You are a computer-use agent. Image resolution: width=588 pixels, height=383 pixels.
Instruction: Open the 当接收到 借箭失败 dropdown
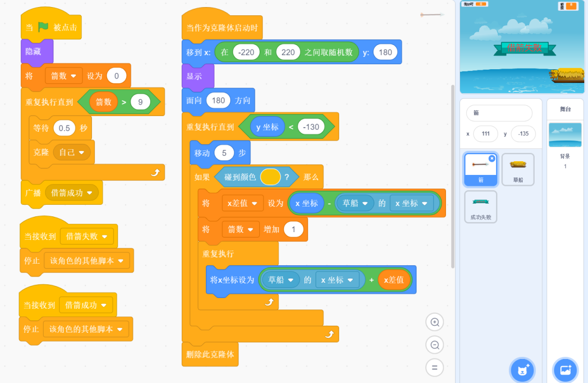(105, 236)
